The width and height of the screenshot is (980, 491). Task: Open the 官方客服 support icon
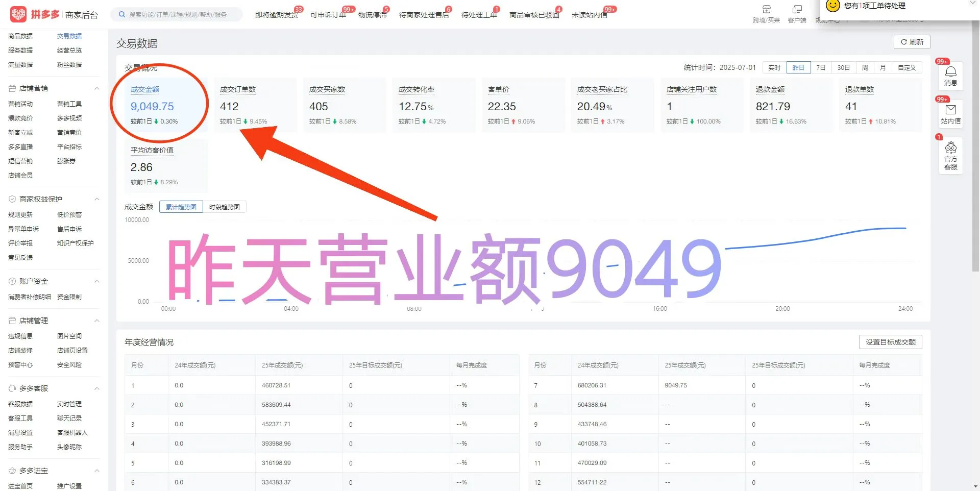pyautogui.click(x=951, y=148)
